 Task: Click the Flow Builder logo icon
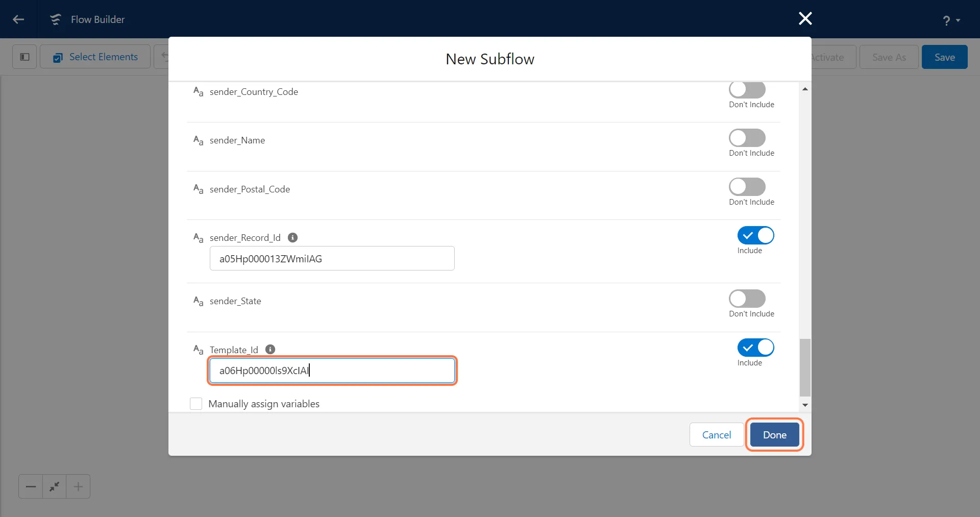point(55,19)
